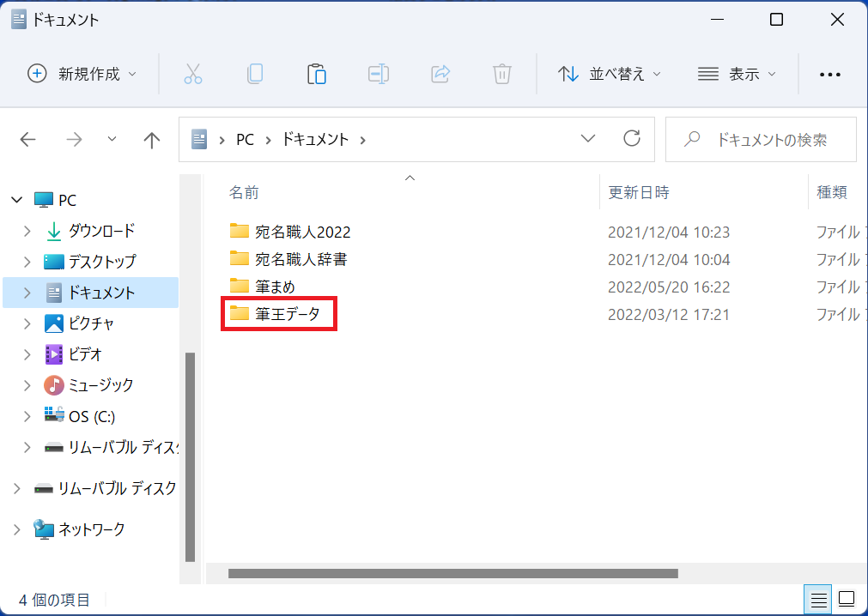Viewport: 868px width, 616px height.
Task: Switch to details view icon in status bar
Action: click(818, 600)
